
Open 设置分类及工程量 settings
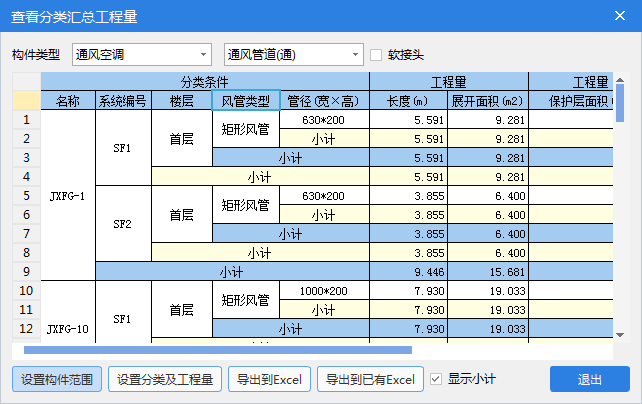165,380
